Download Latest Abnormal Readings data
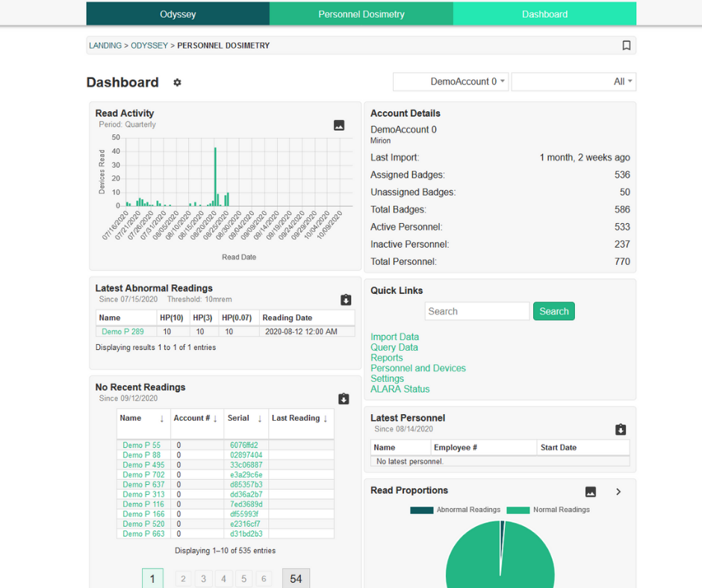The height and width of the screenshot is (588, 702). (346, 299)
